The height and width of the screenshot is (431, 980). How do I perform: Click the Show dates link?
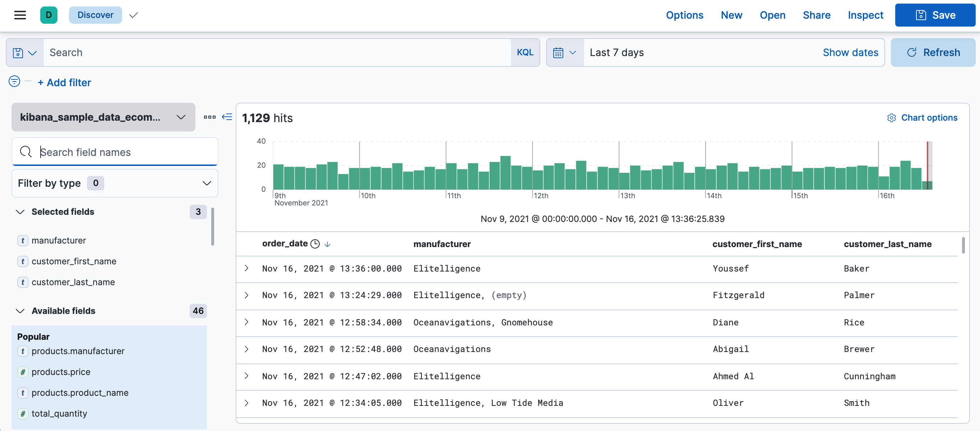[x=850, y=52]
